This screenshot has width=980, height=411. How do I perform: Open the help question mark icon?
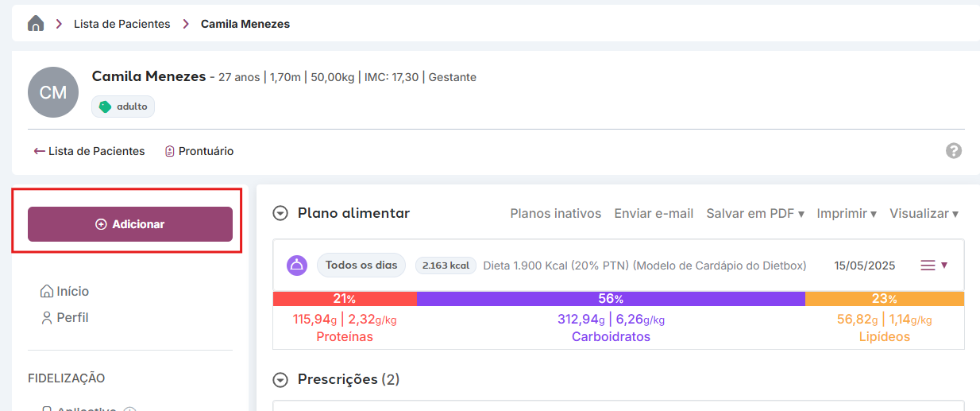tap(954, 151)
